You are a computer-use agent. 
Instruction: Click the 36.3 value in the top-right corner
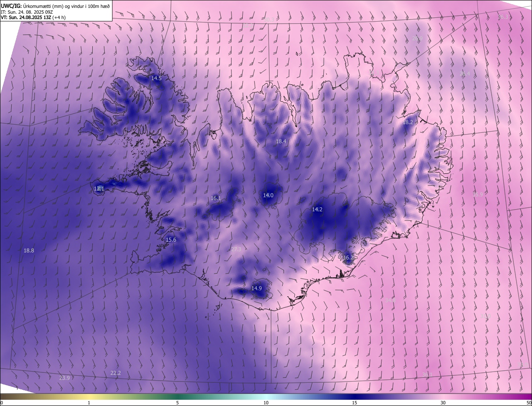pos(503,17)
